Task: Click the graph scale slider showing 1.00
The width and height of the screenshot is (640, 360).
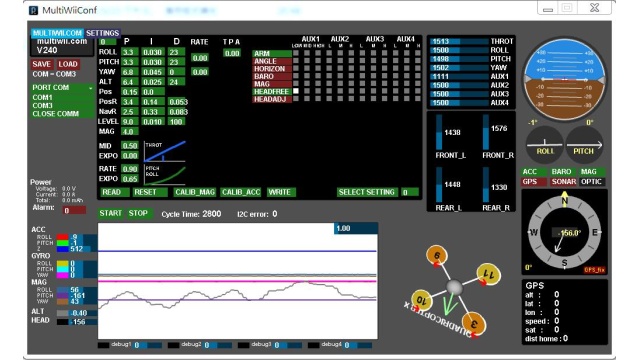Action: pos(356,228)
